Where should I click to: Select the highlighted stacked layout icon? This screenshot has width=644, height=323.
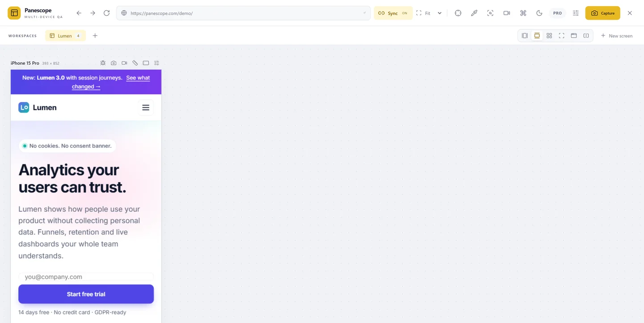537,36
